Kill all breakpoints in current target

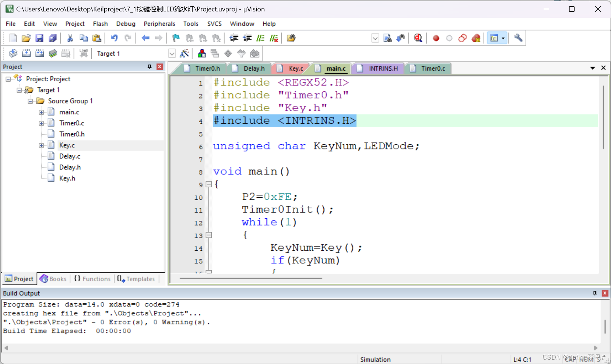[476, 38]
